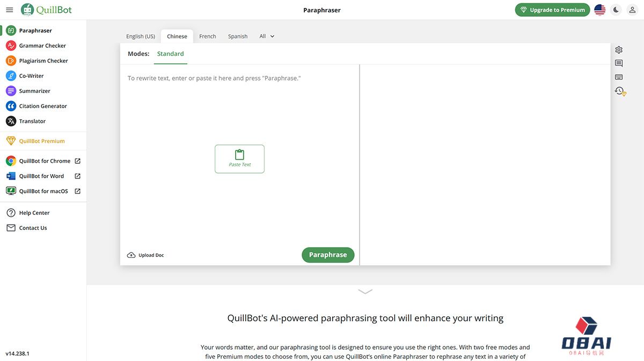Open the premium history clock icon
This screenshot has width=644, height=361.
[x=620, y=91]
